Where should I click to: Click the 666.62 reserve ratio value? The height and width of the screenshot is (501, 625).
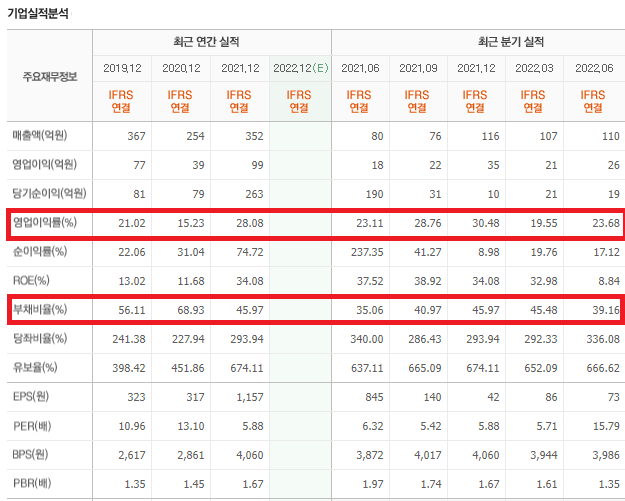pyautogui.click(x=603, y=368)
